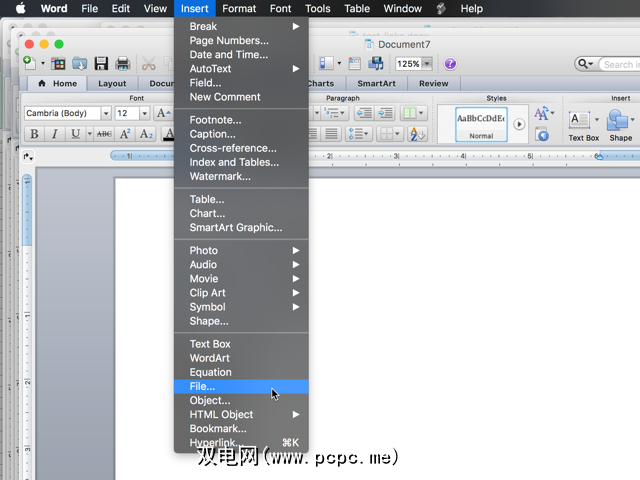Open the purple Help icon
Viewport: 640px width, 480px height.
tap(450, 64)
